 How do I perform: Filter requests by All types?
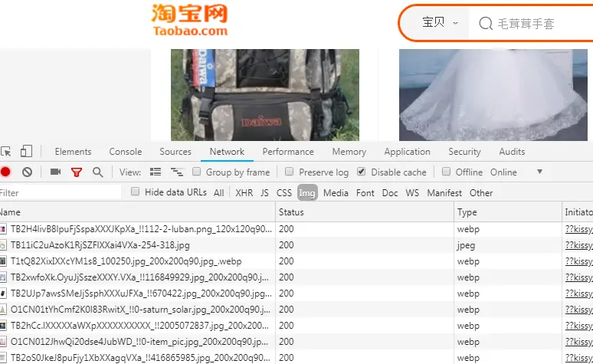click(218, 193)
